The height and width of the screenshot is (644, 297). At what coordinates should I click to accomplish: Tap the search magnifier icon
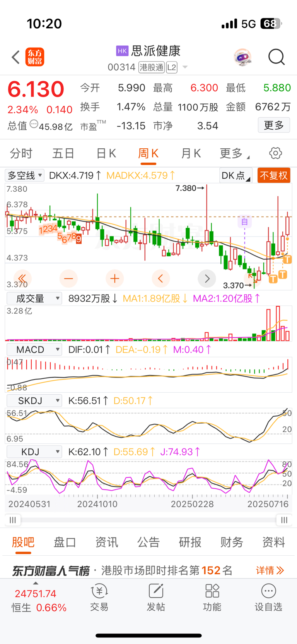pos(277,57)
